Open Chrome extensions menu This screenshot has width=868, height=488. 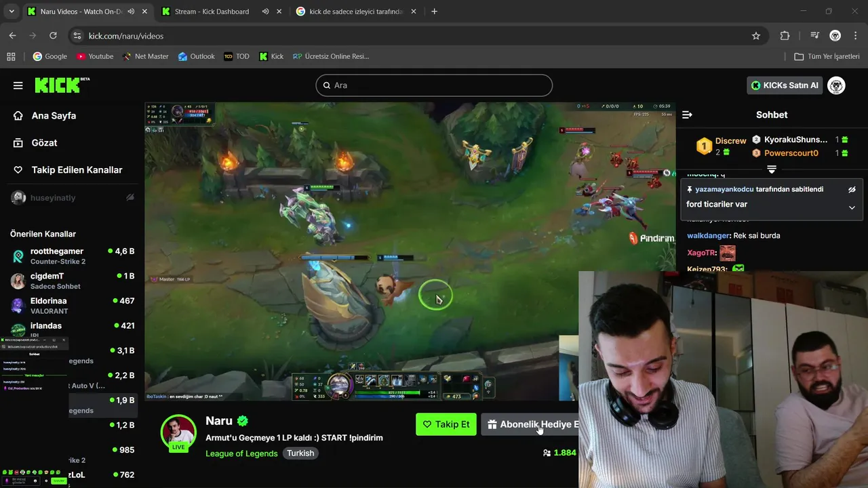pyautogui.click(x=785, y=36)
